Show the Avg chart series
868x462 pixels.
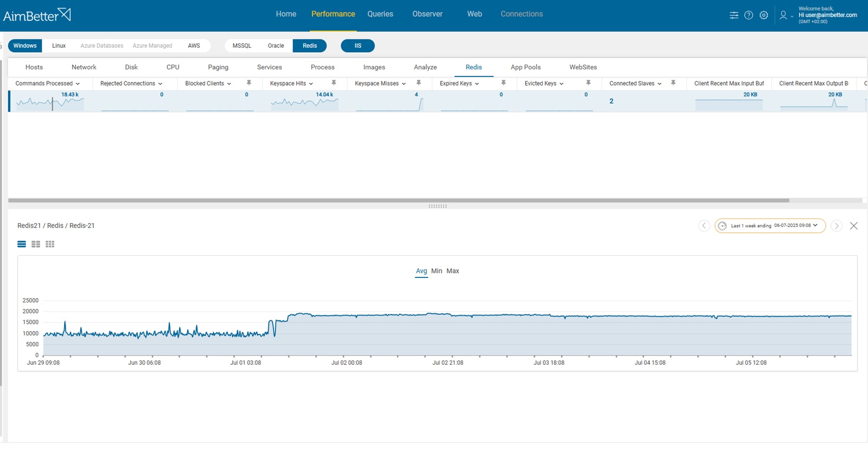coord(422,271)
